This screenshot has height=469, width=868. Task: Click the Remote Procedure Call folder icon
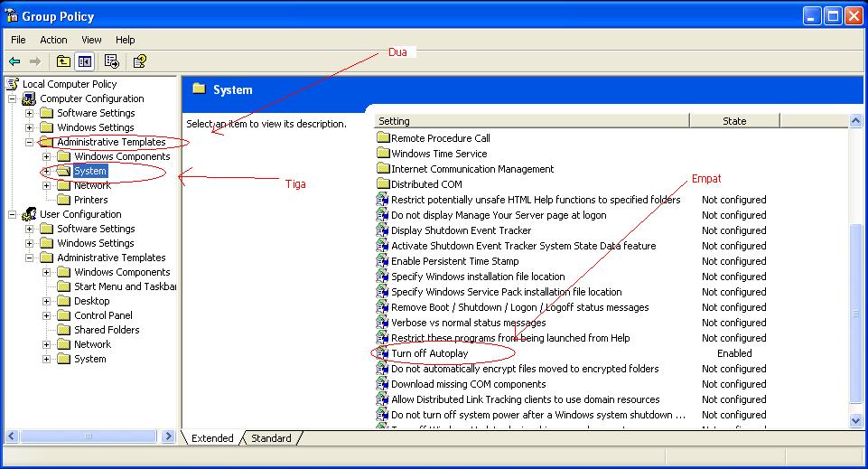(383, 137)
